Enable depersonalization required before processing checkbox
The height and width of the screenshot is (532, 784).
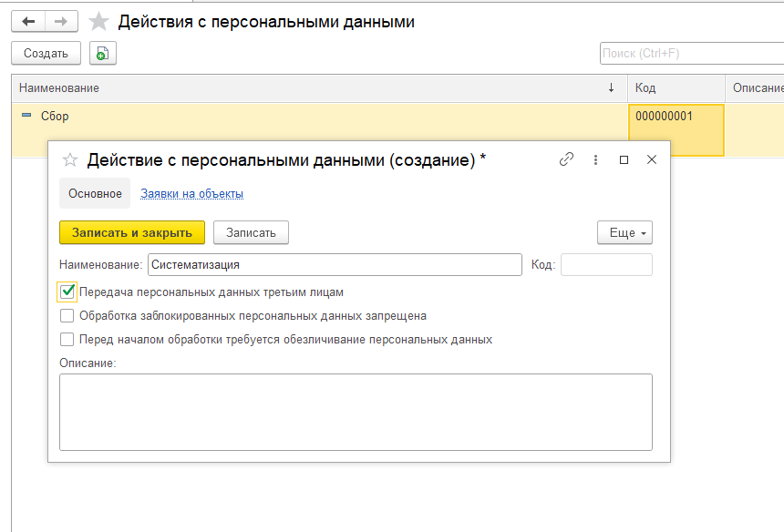coord(67,340)
